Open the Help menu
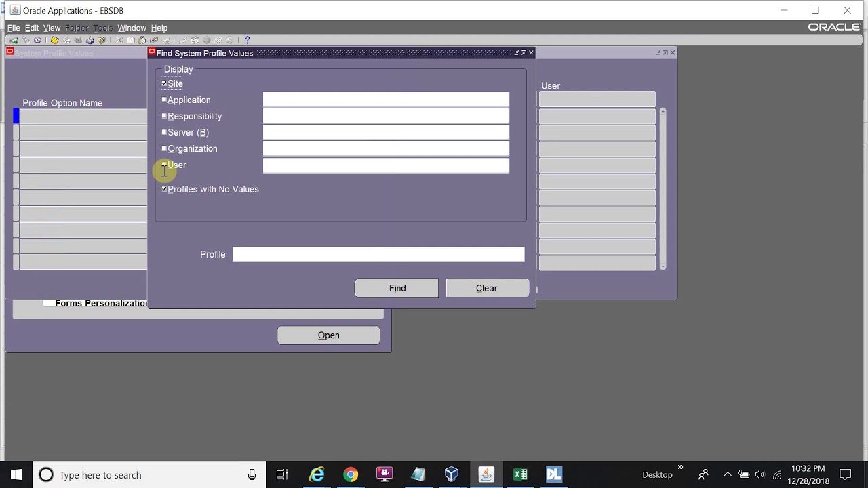 coord(159,28)
